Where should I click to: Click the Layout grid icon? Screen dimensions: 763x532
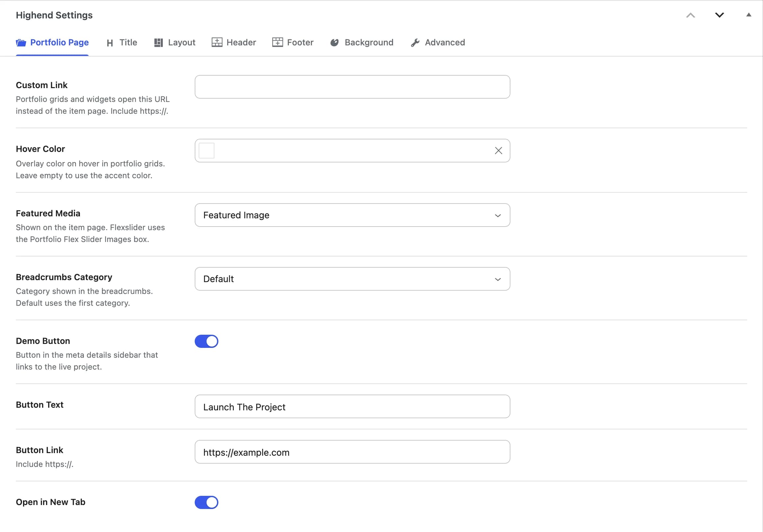159,42
